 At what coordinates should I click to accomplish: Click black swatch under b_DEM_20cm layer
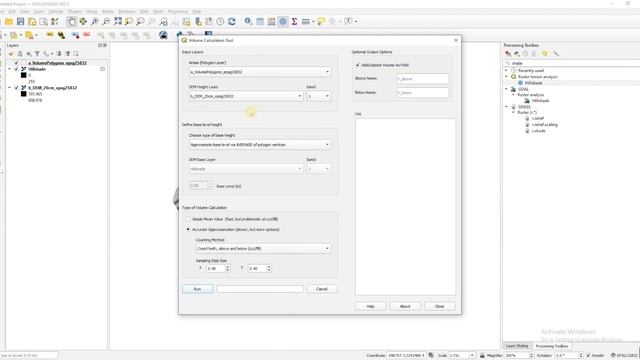(24, 94)
